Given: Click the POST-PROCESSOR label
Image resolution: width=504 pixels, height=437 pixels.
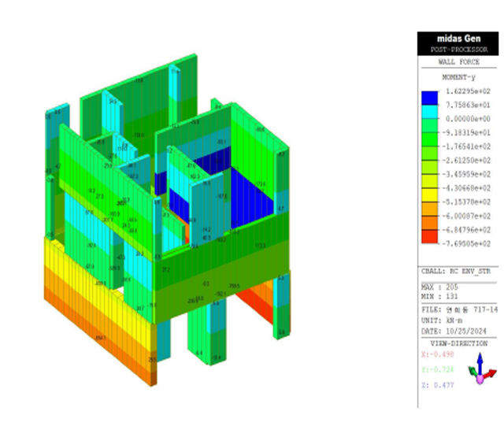Looking at the screenshot, I should 458,49.
